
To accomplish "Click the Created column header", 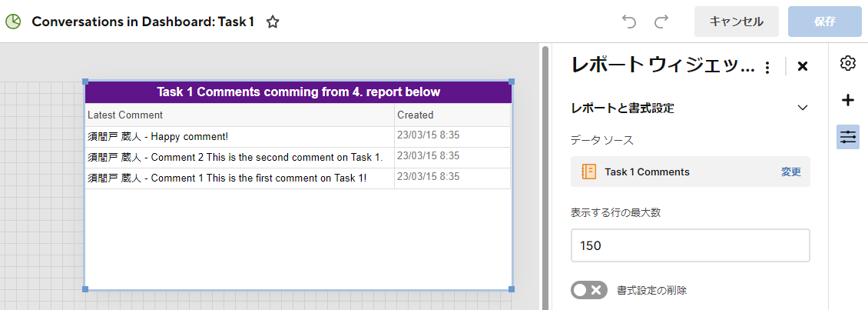I will point(452,115).
